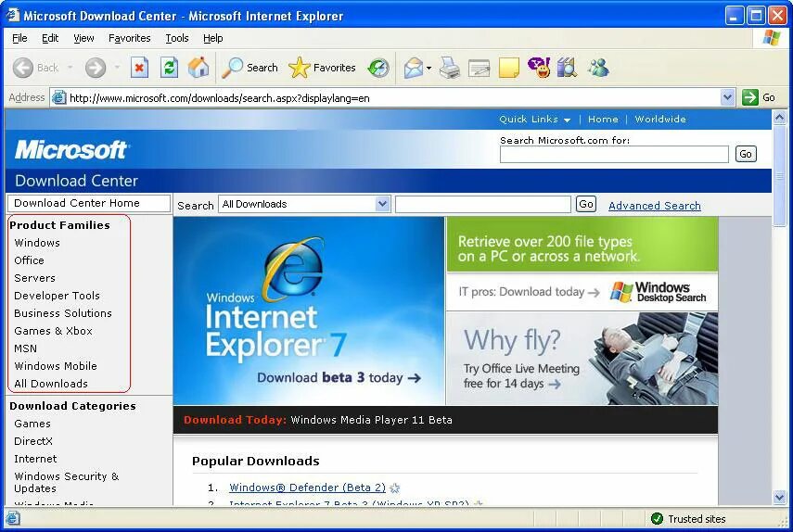Click the Windows Desktop Search banner
The width and height of the screenshot is (793, 532).
pyautogui.click(x=582, y=264)
